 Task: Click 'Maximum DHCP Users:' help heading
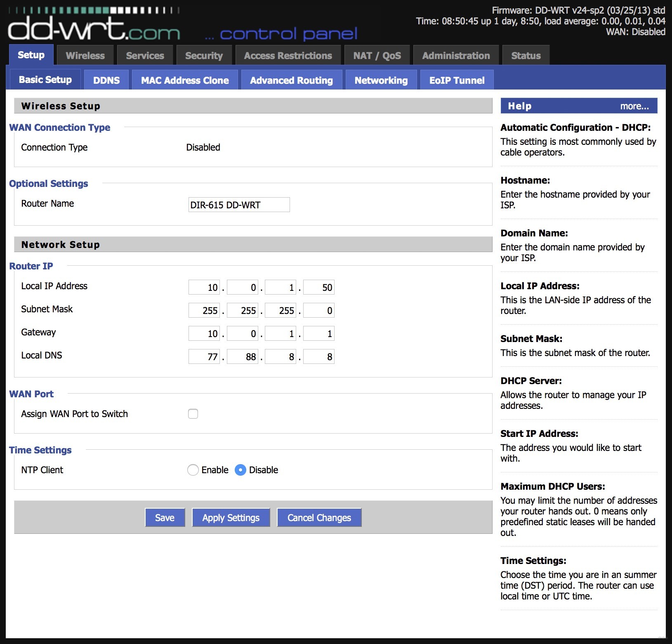tap(553, 486)
